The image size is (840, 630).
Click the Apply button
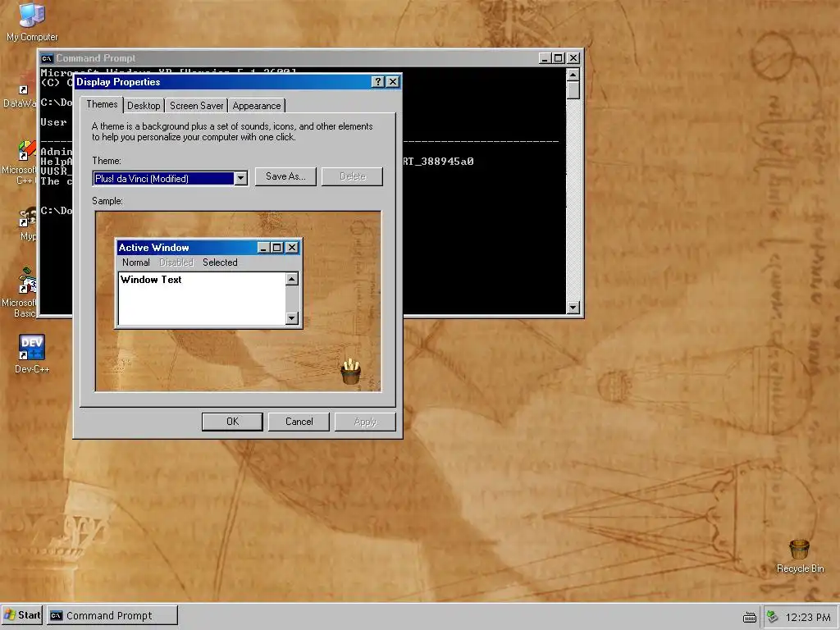(x=365, y=422)
